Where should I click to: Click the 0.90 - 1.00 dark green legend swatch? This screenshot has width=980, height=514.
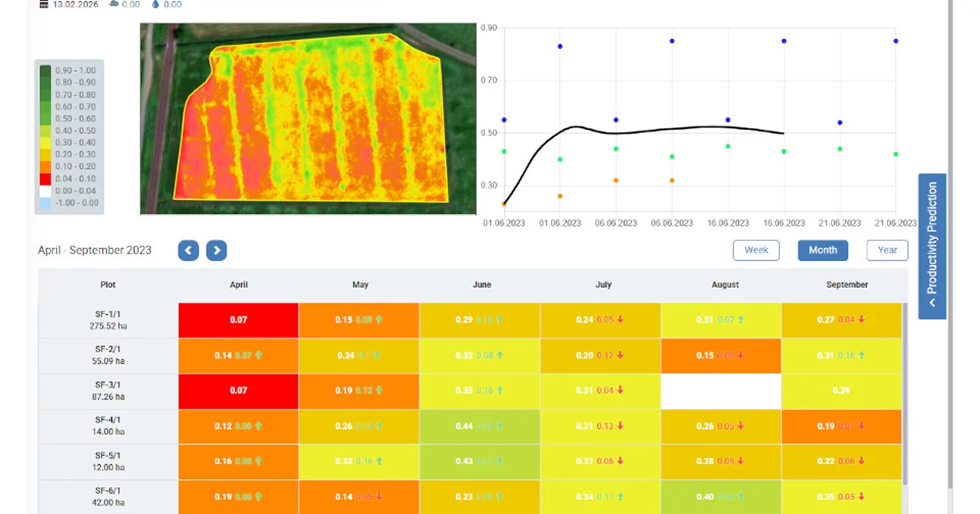point(46,71)
